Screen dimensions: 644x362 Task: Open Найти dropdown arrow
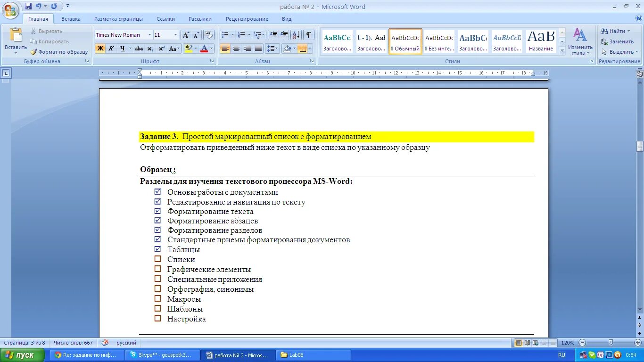[629, 31]
